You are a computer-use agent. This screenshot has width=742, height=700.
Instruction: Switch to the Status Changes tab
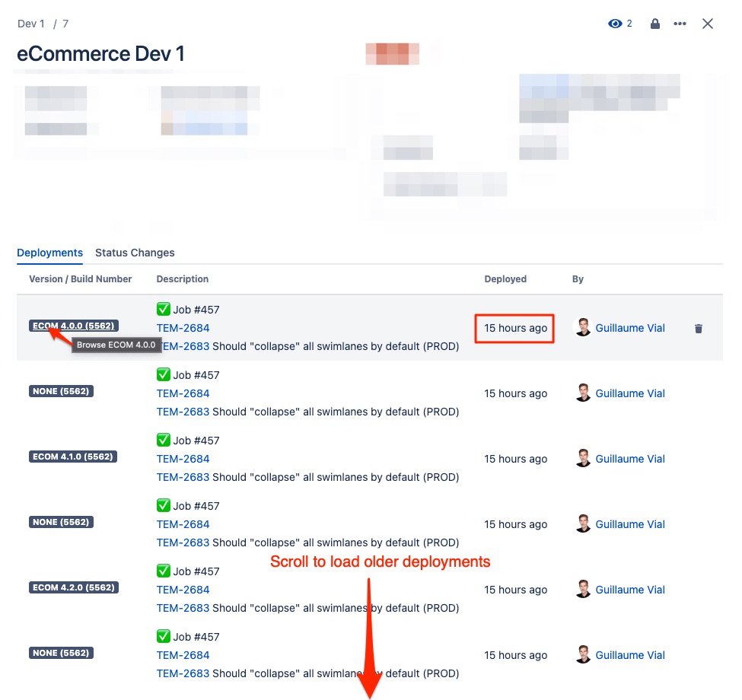coord(135,253)
